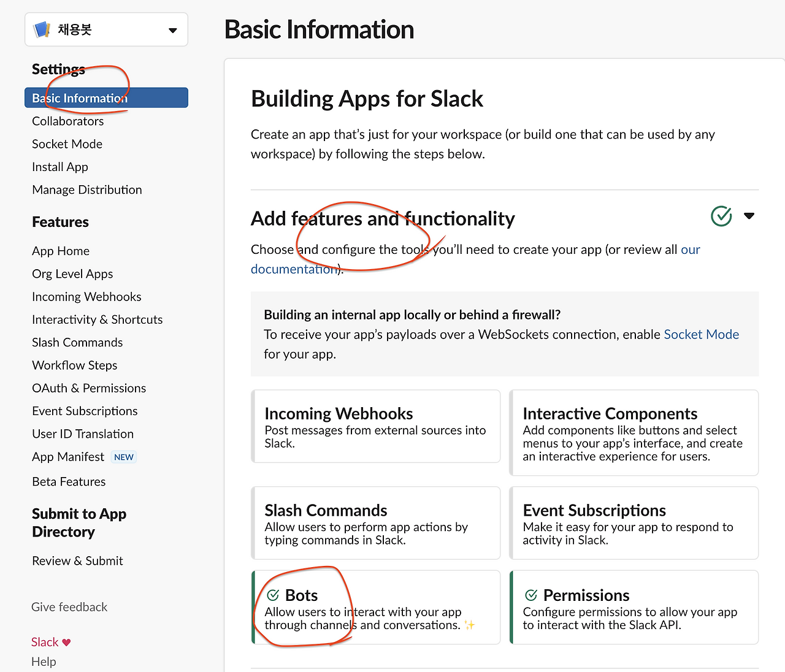Open the Slash Commands feature card

coord(375,523)
